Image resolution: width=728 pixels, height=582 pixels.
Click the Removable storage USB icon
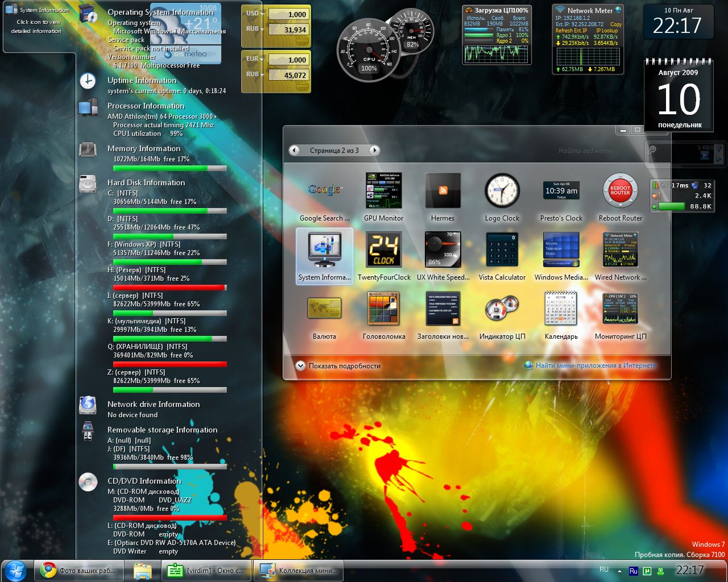coord(88,430)
